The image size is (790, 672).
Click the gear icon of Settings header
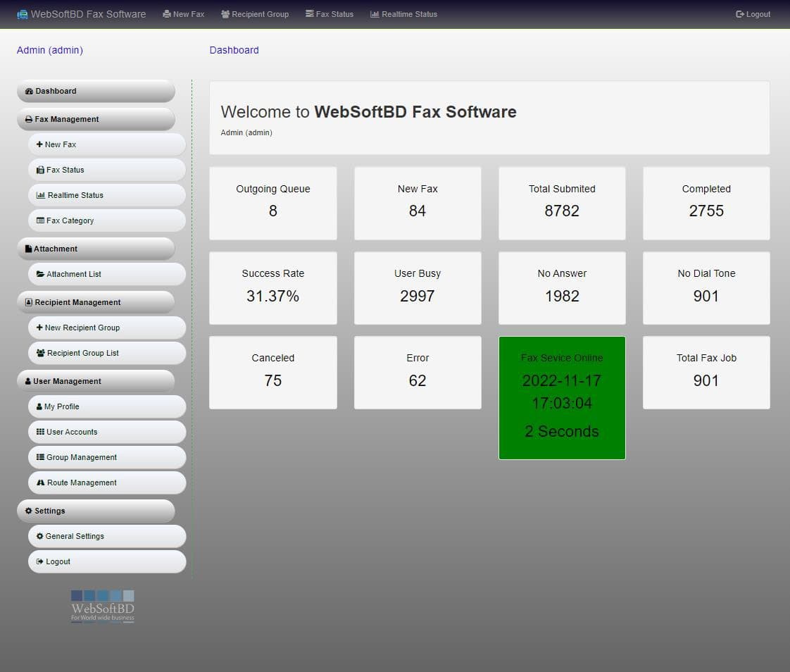click(29, 511)
